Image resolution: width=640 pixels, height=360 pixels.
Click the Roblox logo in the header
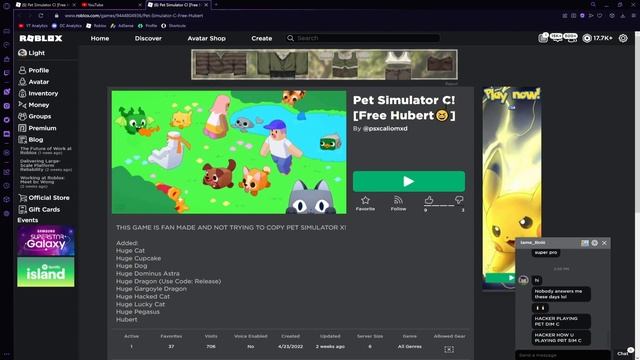[41, 38]
